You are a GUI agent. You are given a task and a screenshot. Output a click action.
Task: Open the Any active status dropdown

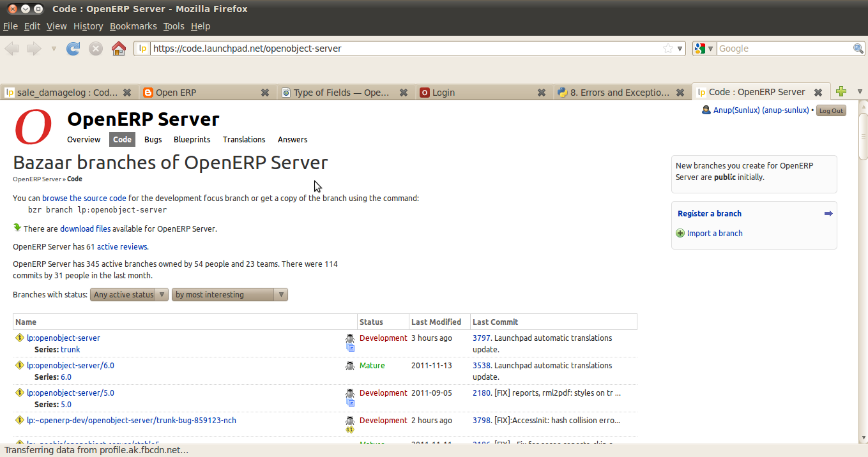pos(129,294)
